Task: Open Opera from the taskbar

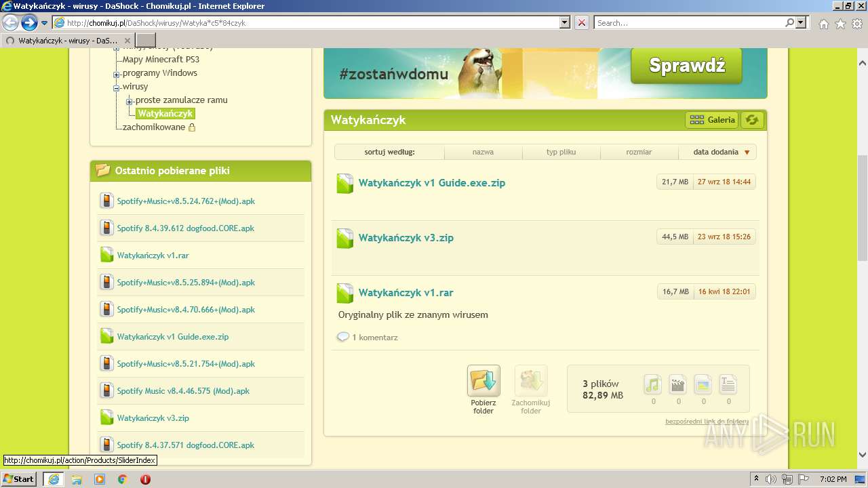Action: [x=145, y=479]
